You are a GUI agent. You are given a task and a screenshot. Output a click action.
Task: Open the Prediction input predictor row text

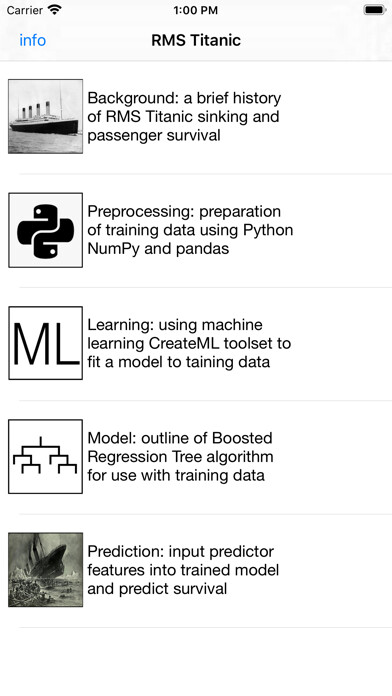point(183,570)
